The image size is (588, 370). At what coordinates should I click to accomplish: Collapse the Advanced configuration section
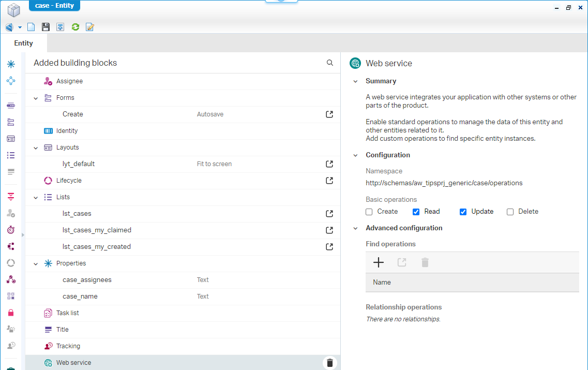coord(355,228)
